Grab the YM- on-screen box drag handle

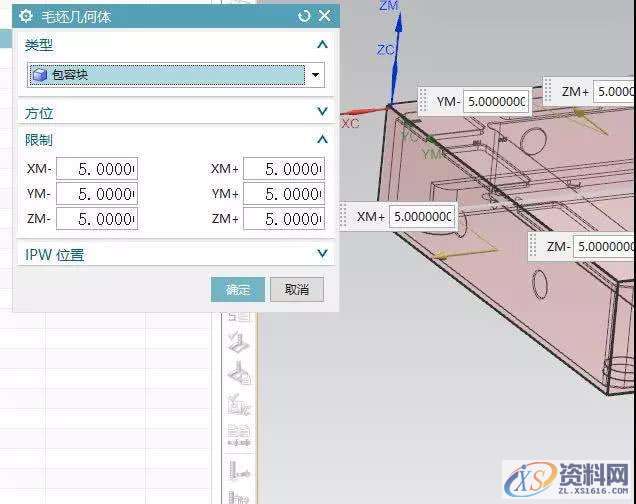[x=424, y=101]
